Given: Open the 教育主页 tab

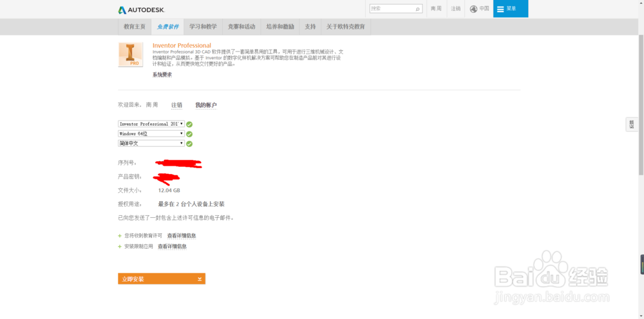Looking at the screenshot, I should [135, 26].
